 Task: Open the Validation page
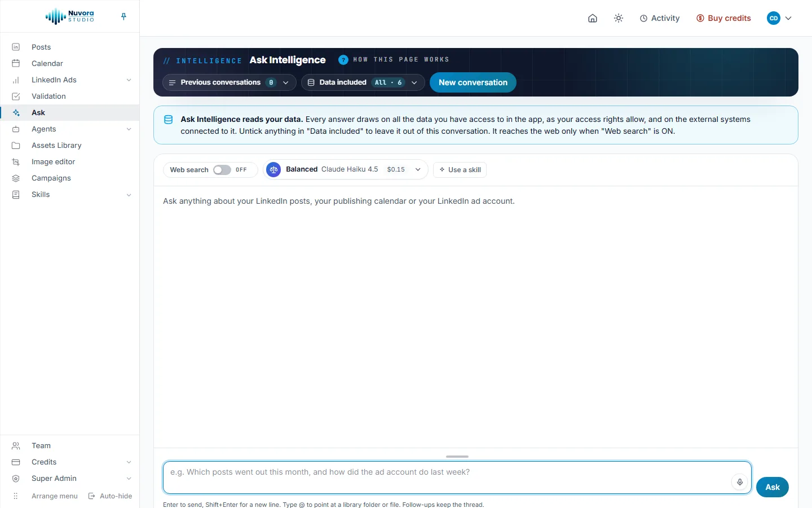[70, 96]
